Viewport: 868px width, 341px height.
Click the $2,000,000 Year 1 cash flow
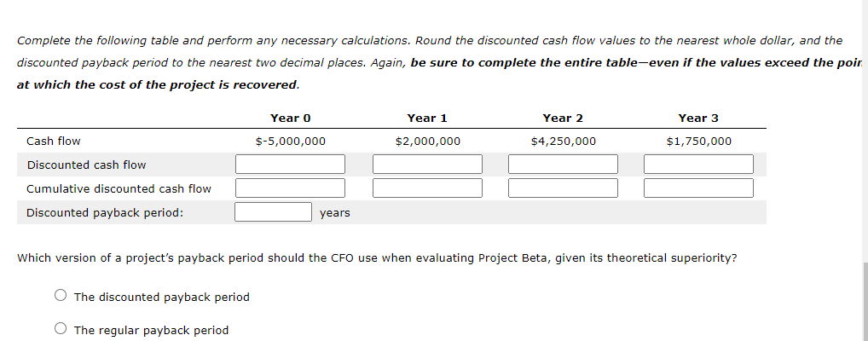pyautogui.click(x=427, y=141)
